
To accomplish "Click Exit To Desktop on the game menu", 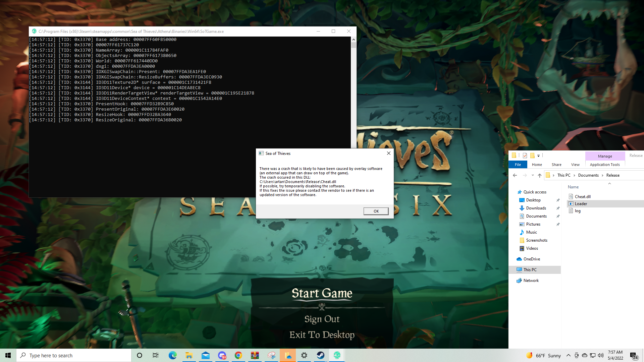I will coord(322,335).
